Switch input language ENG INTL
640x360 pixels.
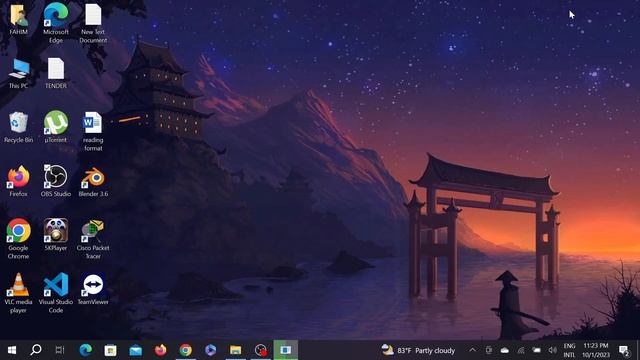click(x=569, y=350)
